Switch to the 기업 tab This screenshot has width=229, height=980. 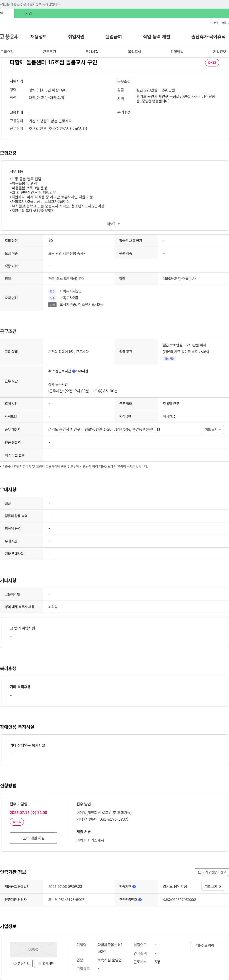pos(29,13)
